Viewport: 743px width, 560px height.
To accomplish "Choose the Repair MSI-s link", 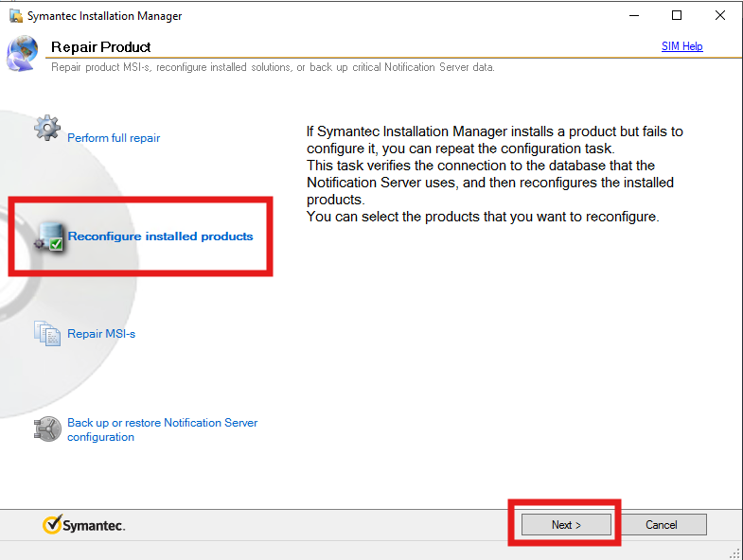I will (x=101, y=334).
